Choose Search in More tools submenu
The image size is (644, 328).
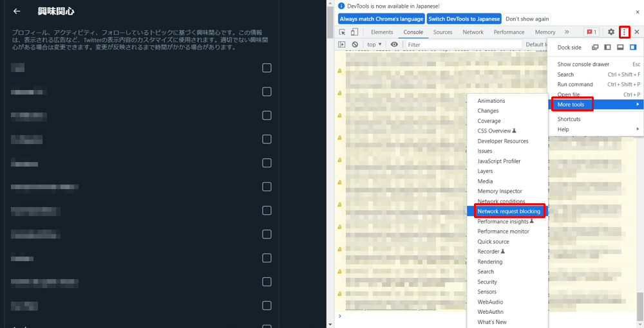click(507, 271)
